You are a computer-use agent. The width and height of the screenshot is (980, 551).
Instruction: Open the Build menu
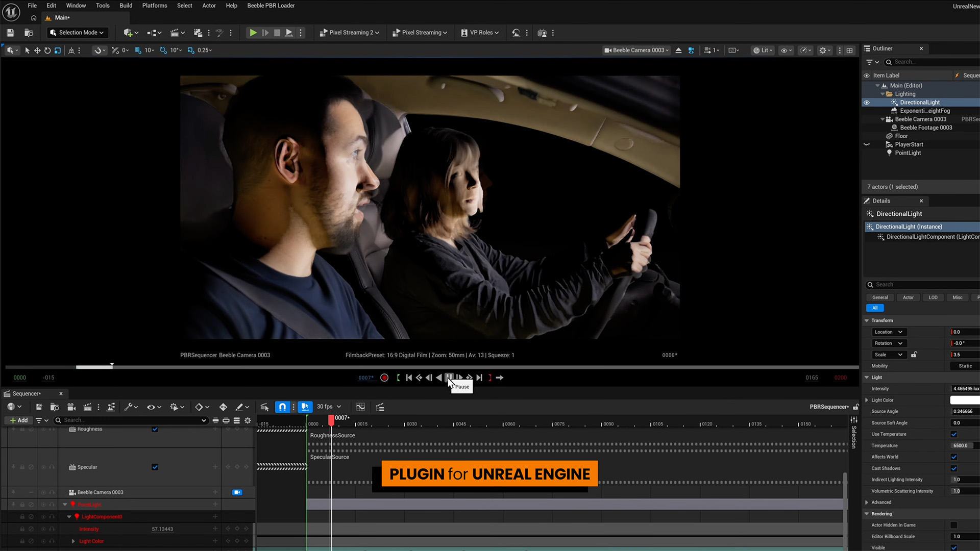coord(126,6)
